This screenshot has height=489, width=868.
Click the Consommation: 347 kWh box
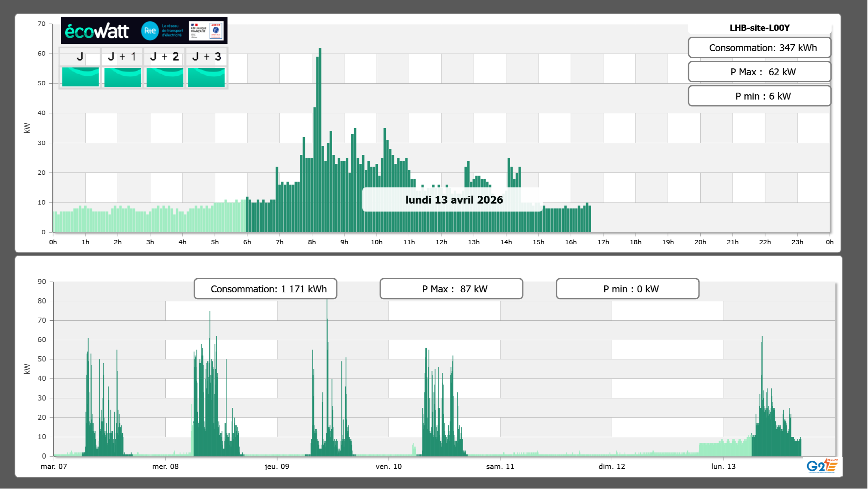click(x=759, y=48)
